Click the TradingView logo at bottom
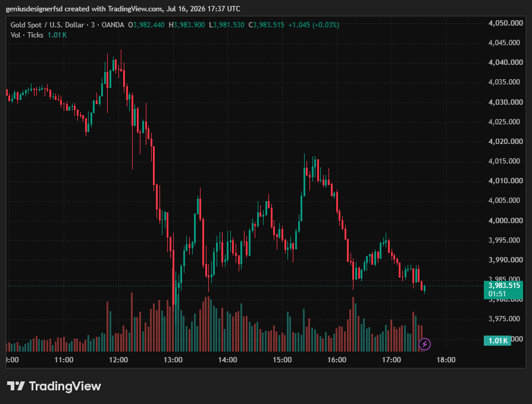 [x=54, y=386]
